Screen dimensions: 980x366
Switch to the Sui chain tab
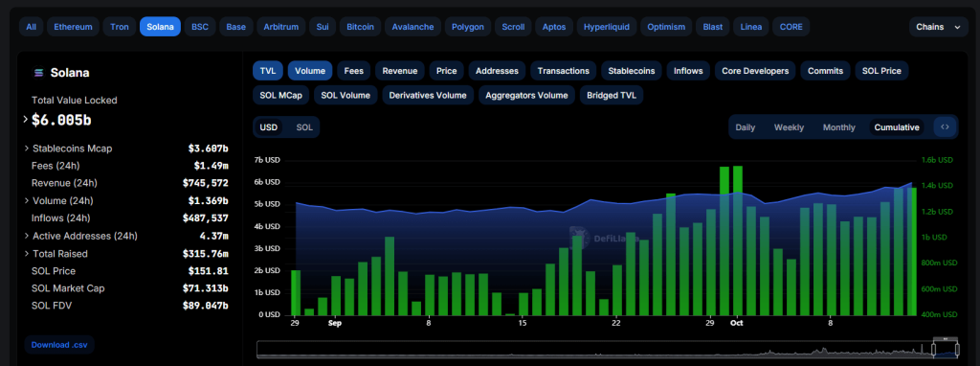(x=323, y=27)
